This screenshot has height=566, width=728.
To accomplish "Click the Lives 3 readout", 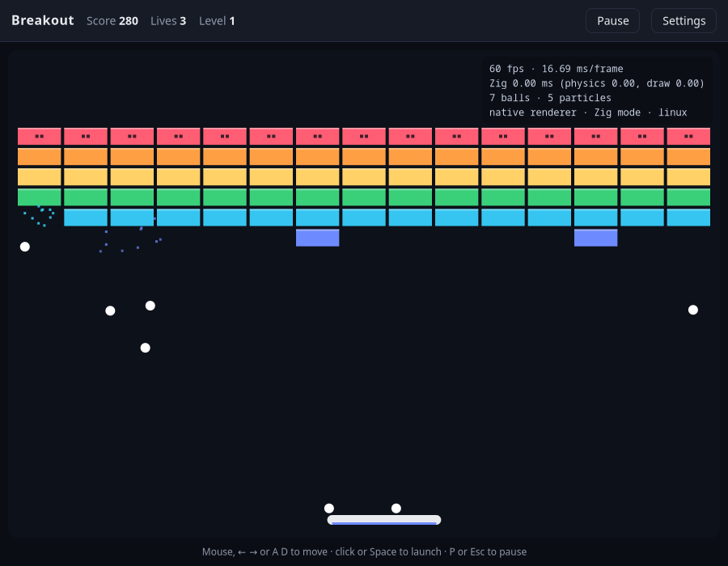I will tap(168, 21).
